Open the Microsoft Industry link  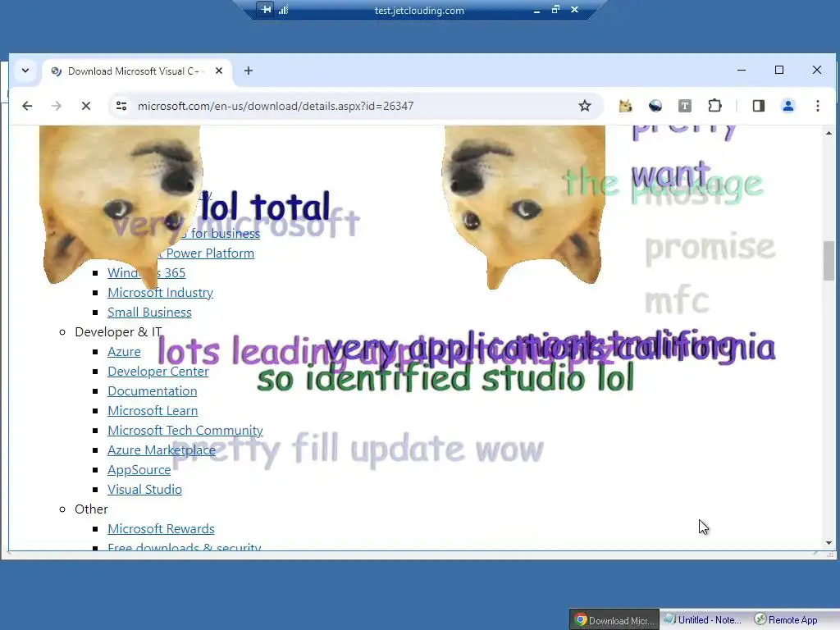[x=160, y=293]
